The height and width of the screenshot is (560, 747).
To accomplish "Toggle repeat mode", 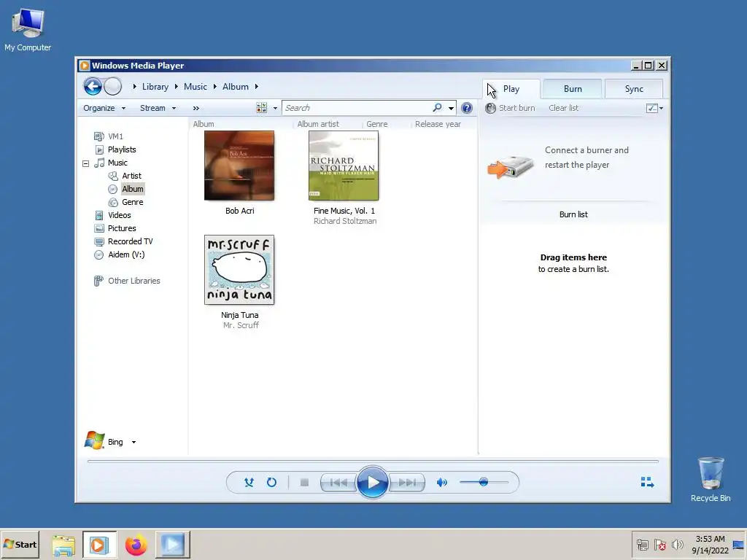I will [x=271, y=483].
